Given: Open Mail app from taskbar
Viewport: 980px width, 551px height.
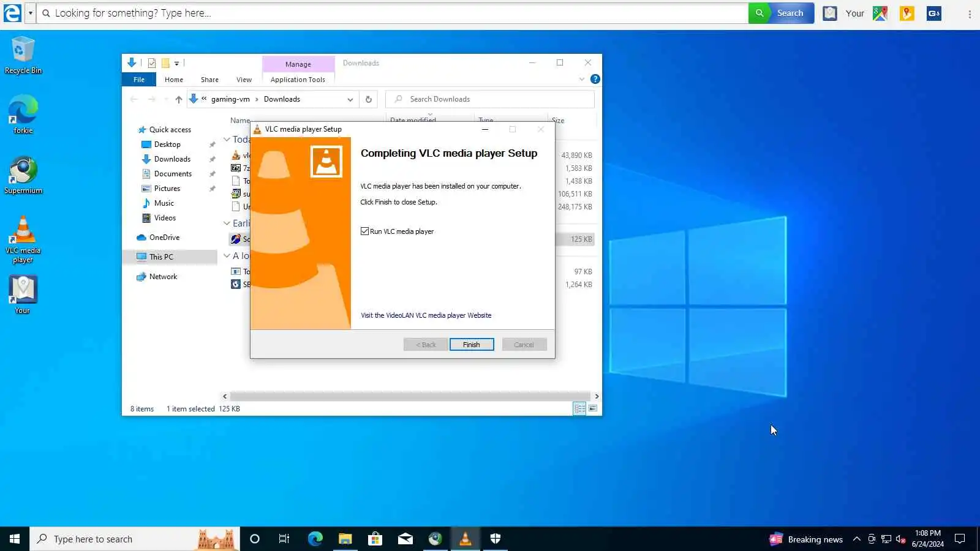Looking at the screenshot, I should pyautogui.click(x=405, y=539).
